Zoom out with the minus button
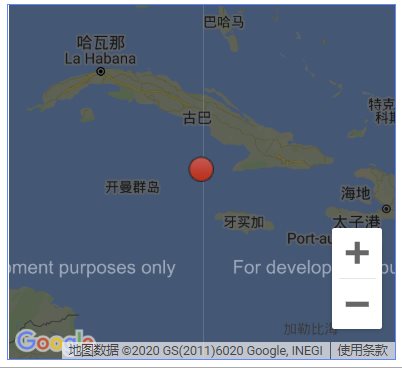402x368 pixels. [357, 304]
